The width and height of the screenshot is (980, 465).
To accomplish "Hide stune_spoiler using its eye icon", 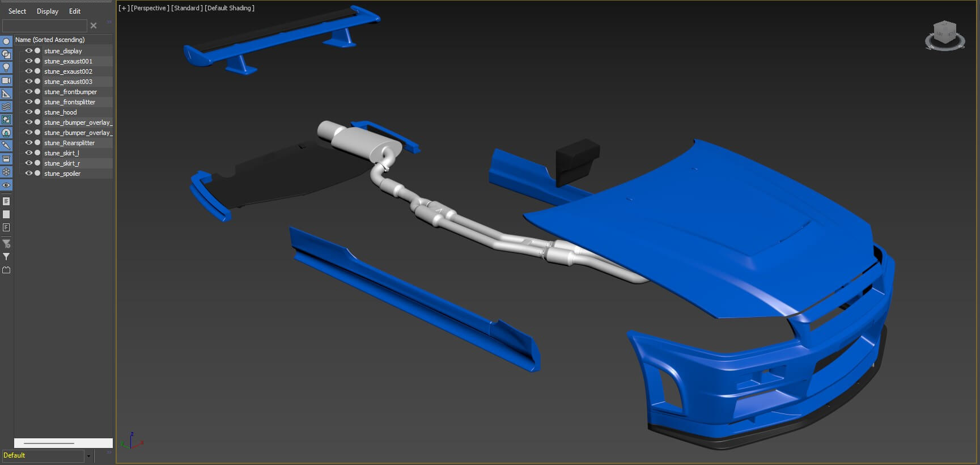I will tap(28, 174).
